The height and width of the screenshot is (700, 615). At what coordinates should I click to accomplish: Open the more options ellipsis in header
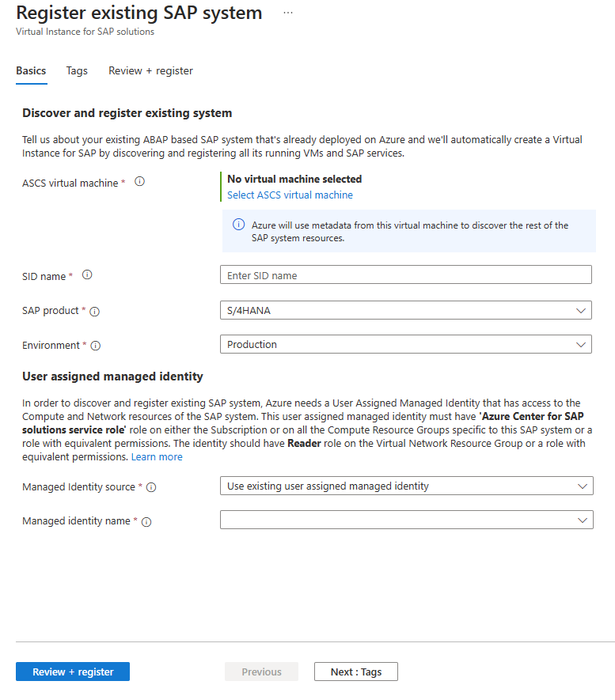click(x=287, y=13)
